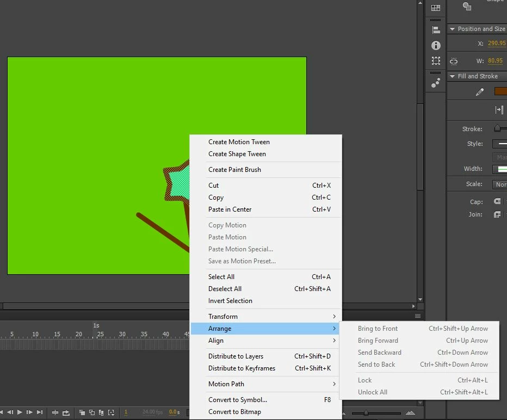Choose Distribute to Layers
This screenshot has width=507, height=420.
tap(265, 356)
